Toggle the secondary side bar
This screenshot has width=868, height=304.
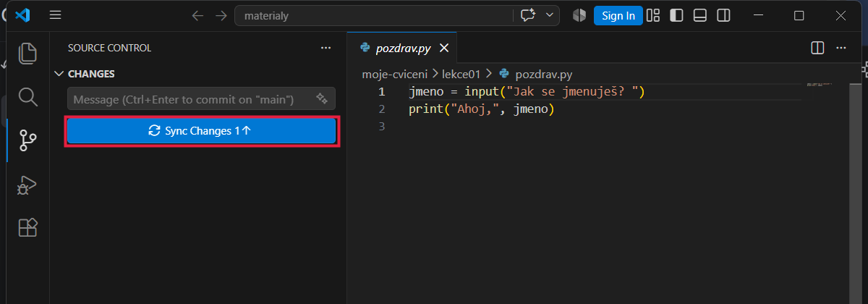(x=723, y=15)
